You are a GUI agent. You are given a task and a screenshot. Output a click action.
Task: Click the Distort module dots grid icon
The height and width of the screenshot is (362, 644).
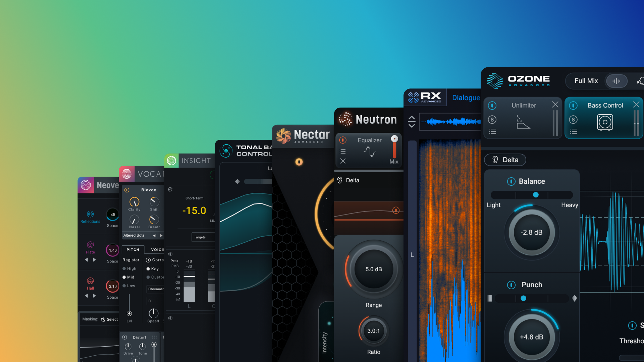click(154, 337)
